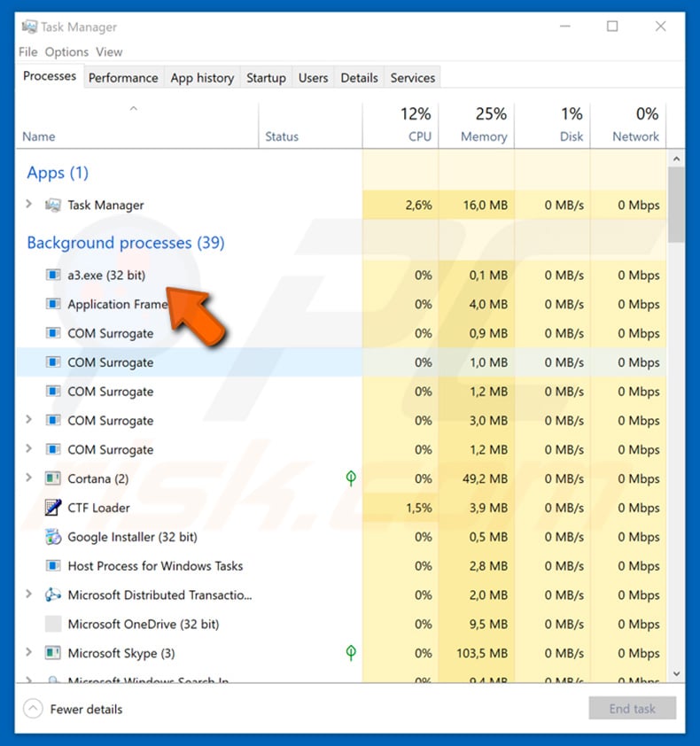Click the Cortana (2) process icon
The image size is (700, 746).
click(53, 478)
